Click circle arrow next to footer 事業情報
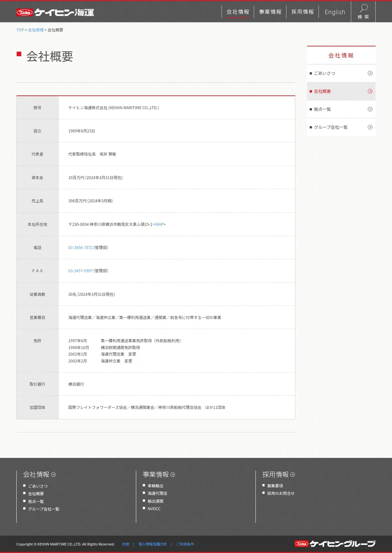This screenshot has height=553, width=392. (173, 475)
